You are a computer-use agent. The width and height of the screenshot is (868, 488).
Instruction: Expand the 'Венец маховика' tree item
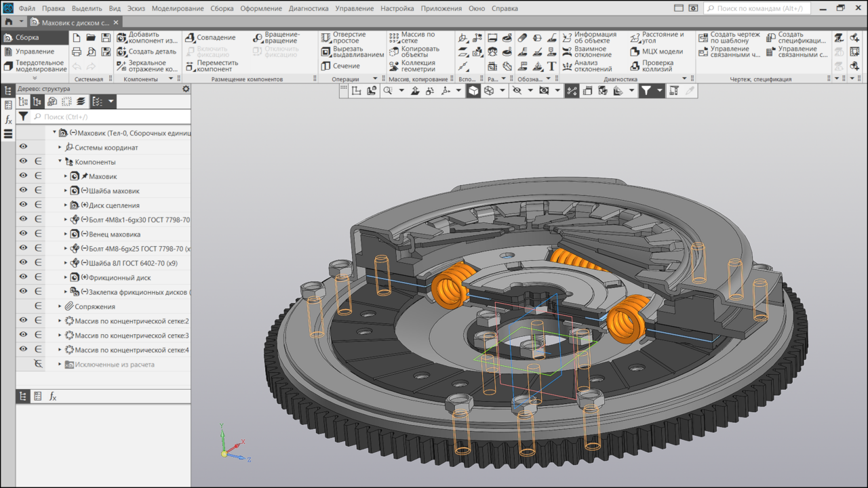coord(66,234)
